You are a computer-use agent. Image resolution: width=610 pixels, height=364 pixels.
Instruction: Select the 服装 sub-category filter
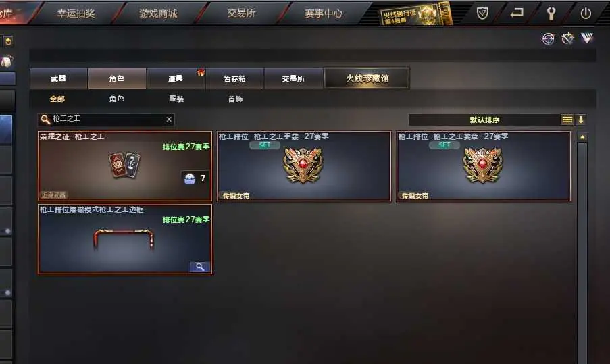pos(176,99)
